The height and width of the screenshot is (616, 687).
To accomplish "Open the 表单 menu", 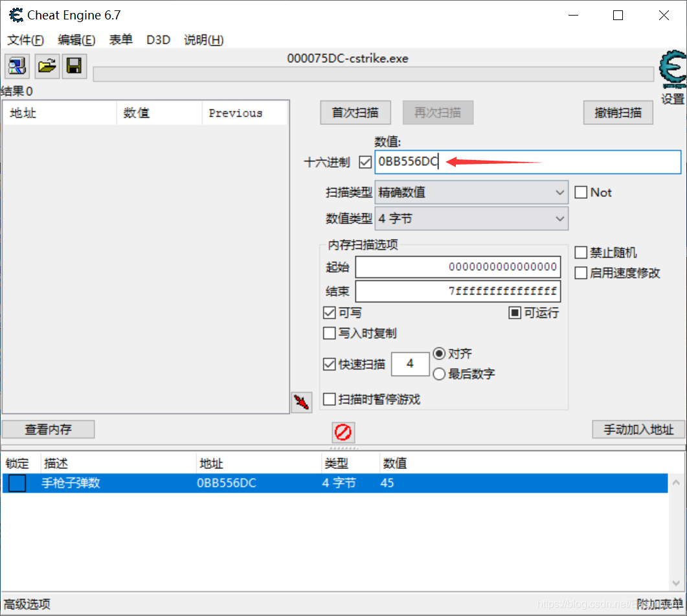I will [x=121, y=40].
